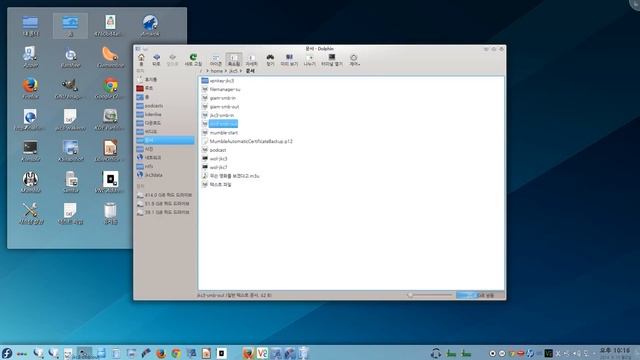Select the mumble-start file
Image resolution: width=640 pixels, height=360 pixels.
click(220, 133)
